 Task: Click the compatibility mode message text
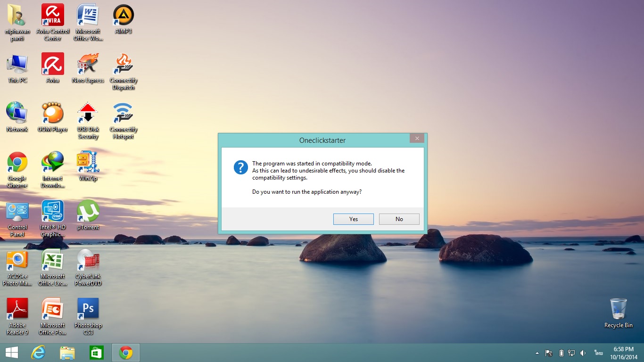tap(329, 171)
